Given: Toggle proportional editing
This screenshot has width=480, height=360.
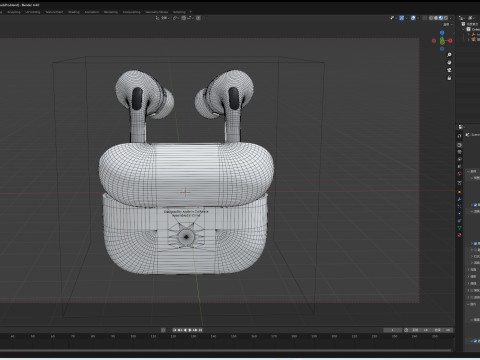Looking at the screenshot, I should [198, 18].
